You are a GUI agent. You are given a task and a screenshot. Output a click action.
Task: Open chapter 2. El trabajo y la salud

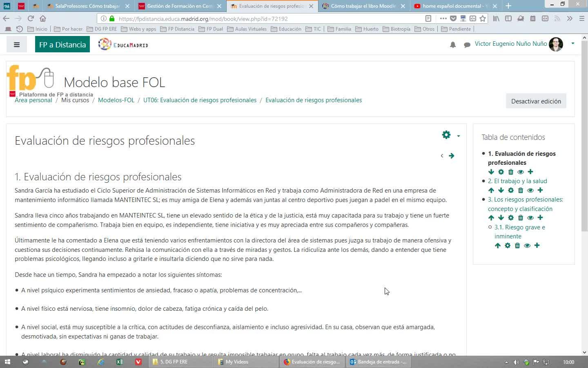517,181
